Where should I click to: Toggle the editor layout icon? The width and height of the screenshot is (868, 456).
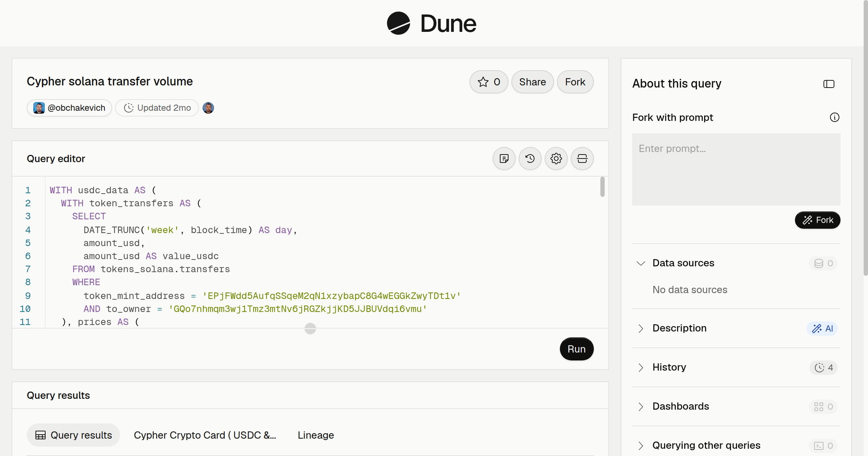[582, 159]
